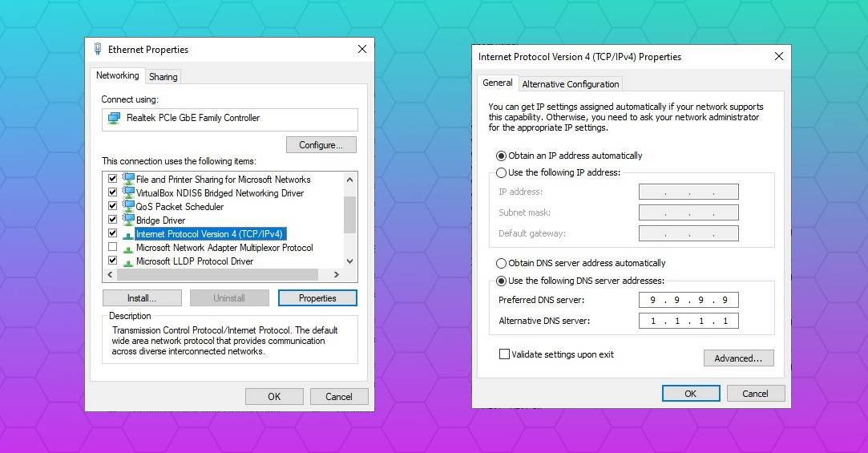The height and width of the screenshot is (453, 868).
Task: Select Microsoft LLDP Protocol Driver icon
Action: [128, 262]
